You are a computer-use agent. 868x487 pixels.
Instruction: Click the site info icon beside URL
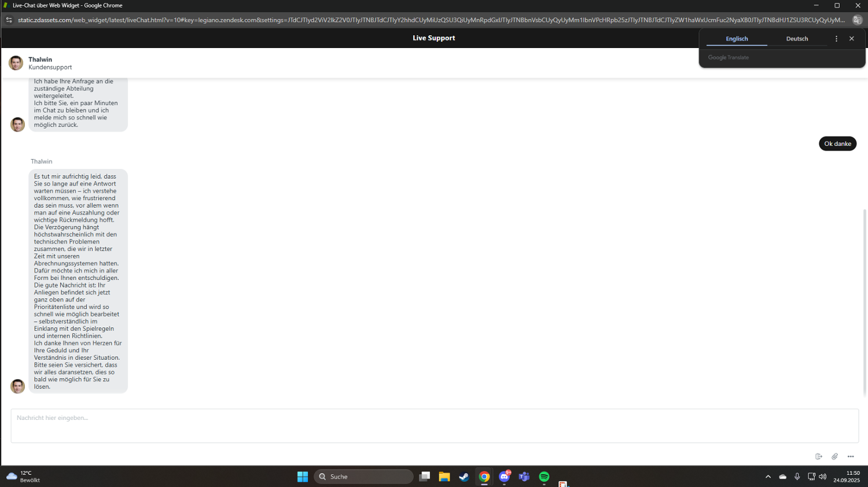(9, 20)
